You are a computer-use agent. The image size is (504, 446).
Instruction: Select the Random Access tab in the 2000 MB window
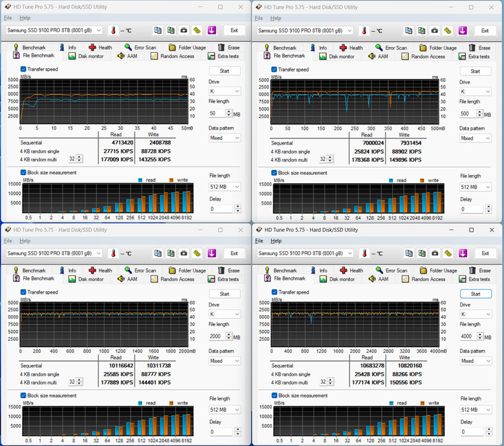[x=173, y=279]
